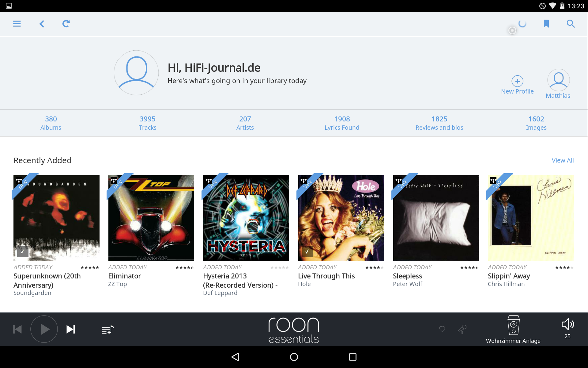Tap the Android recent apps button
This screenshot has width=588, height=368.
point(353,357)
